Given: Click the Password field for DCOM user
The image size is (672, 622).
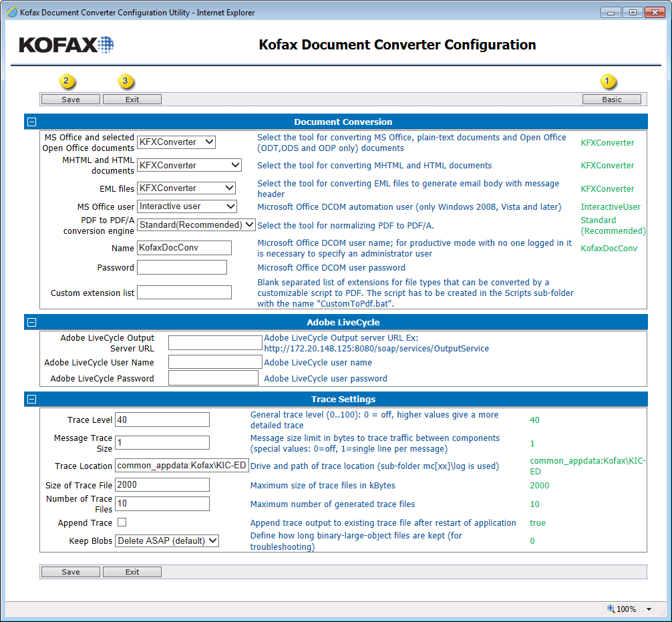Looking at the screenshot, I should (x=182, y=267).
